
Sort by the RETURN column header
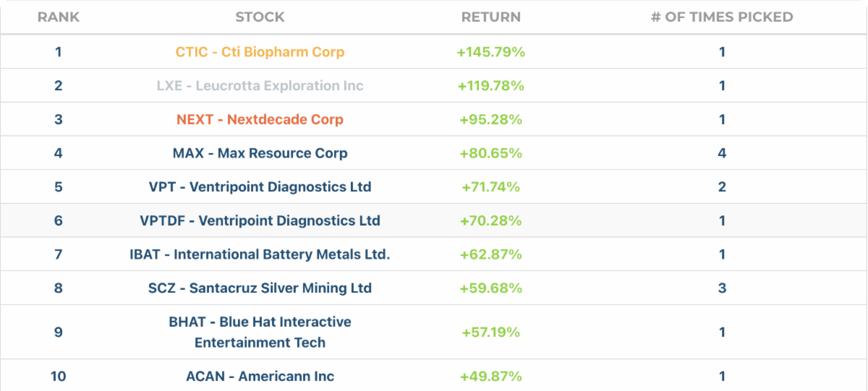[x=491, y=17]
